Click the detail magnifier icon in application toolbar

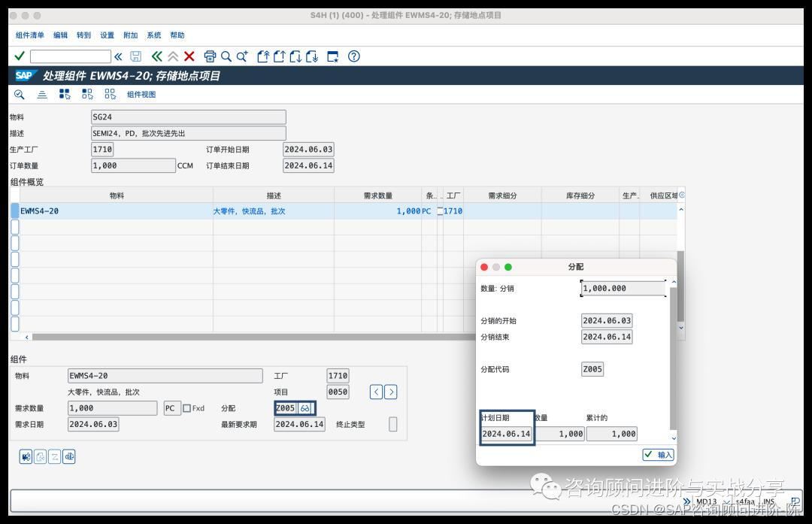(x=19, y=94)
